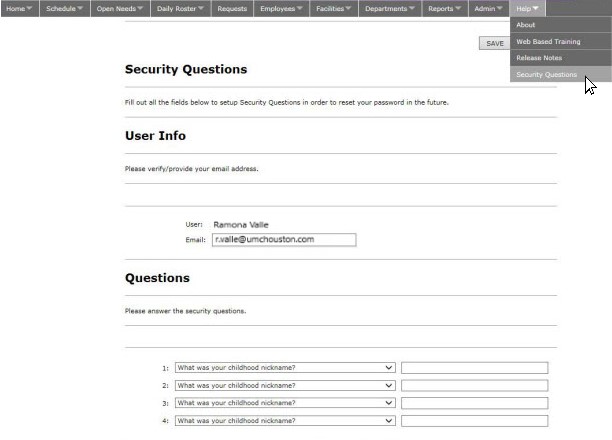Go to the Requests page

232,8
